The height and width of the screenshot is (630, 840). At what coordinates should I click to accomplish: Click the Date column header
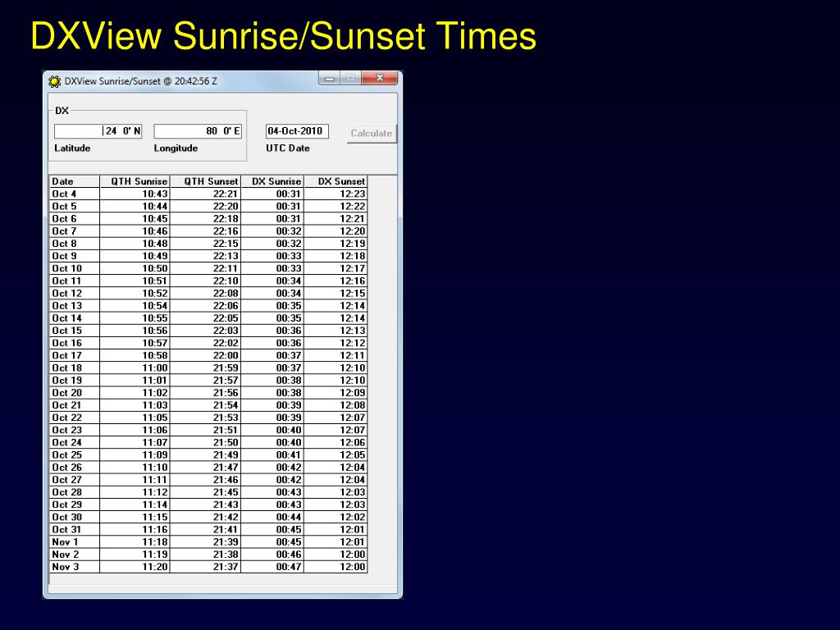75,181
